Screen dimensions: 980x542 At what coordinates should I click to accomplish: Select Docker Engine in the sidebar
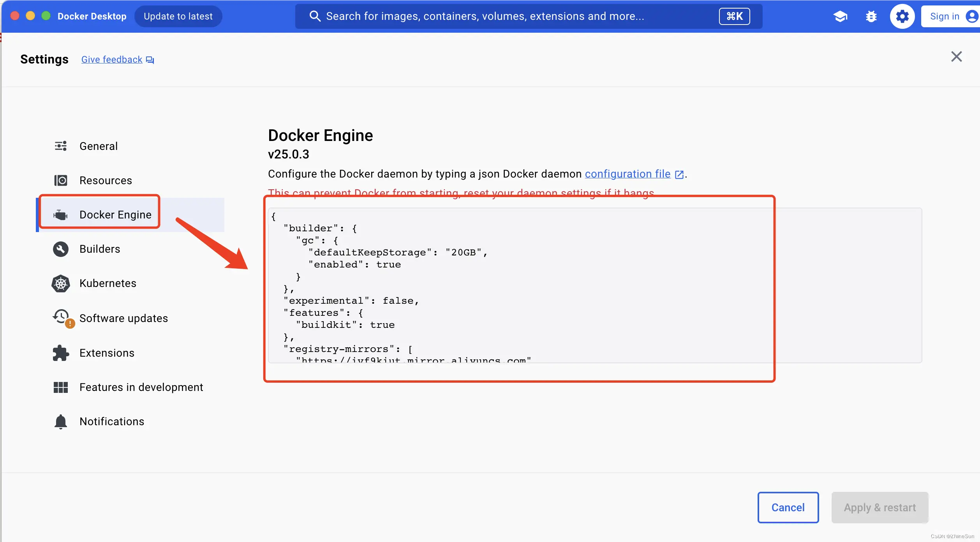coord(131,215)
